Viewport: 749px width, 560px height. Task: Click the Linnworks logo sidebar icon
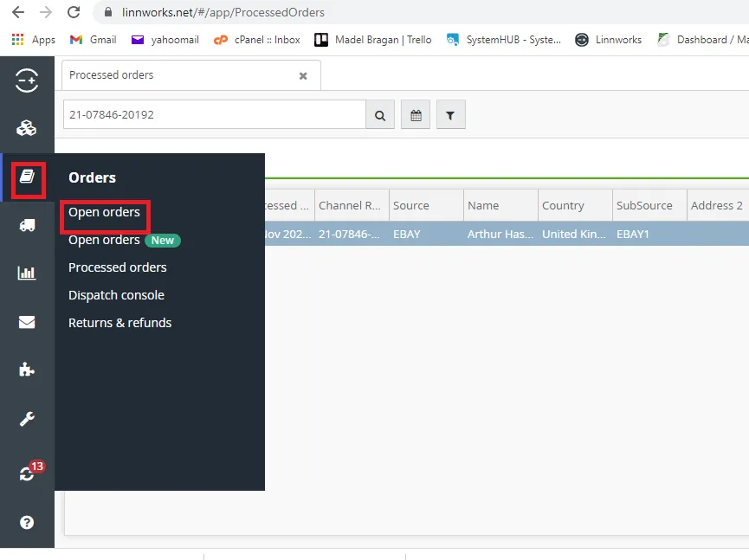pos(27,80)
